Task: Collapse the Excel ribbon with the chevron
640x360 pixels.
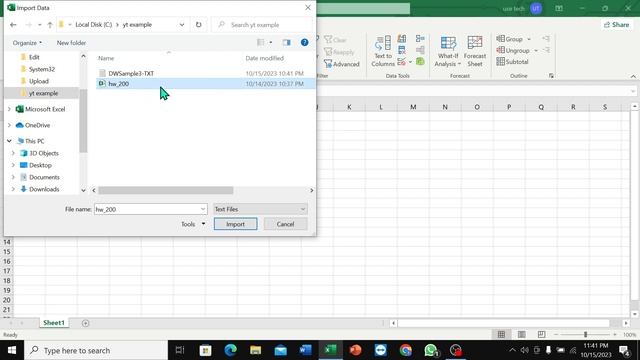Action: (633, 76)
